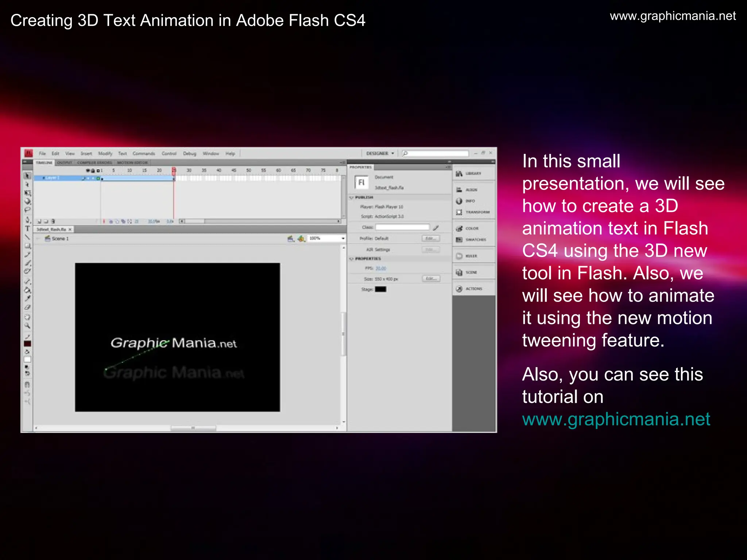Toggle show/hide all layers eye icon
Viewport: 747px width, 560px height.
point(88,171)
